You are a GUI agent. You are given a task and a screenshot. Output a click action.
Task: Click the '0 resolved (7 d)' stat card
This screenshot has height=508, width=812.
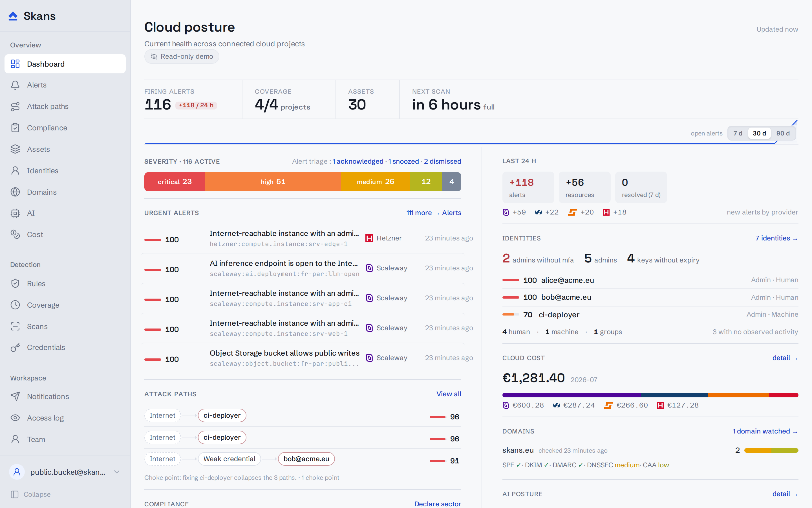[x=641, y=187]
